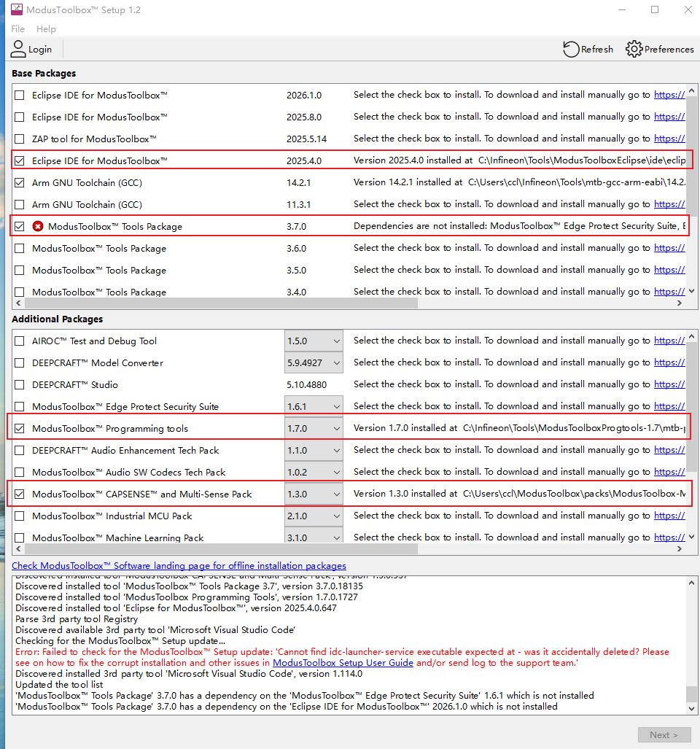Open the File menu

coord(17,28)
